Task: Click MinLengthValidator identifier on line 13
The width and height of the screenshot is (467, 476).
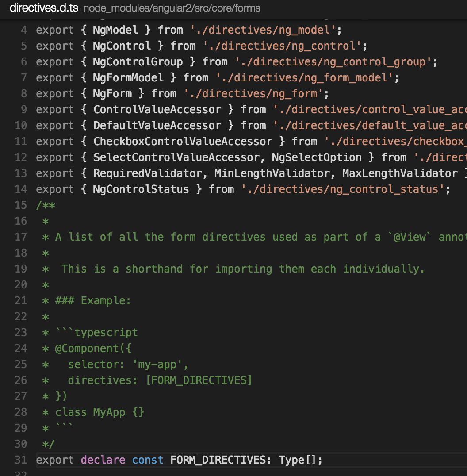Action: click(272, 173)
